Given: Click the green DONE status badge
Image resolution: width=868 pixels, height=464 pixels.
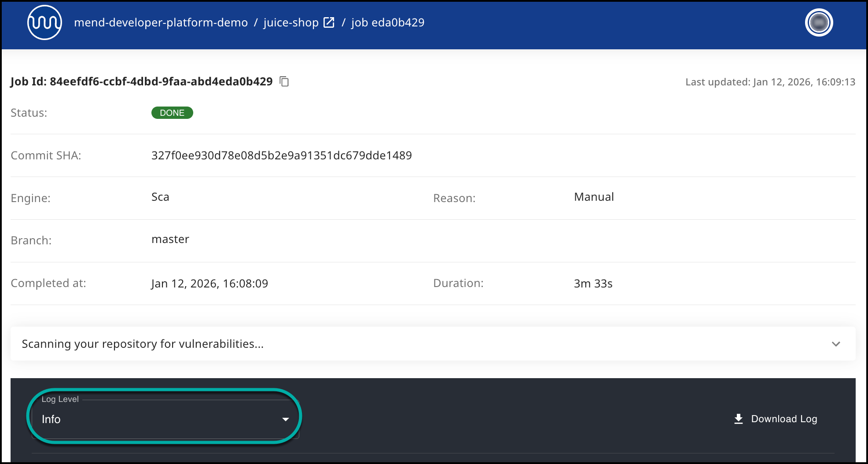Looking at the screenshot, I should [172, 113].
